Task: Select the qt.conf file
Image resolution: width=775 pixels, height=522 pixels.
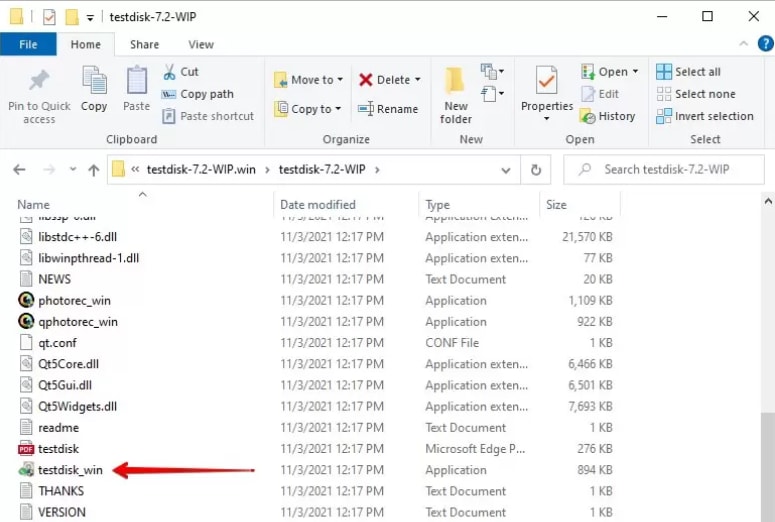Action: (57, 343)
